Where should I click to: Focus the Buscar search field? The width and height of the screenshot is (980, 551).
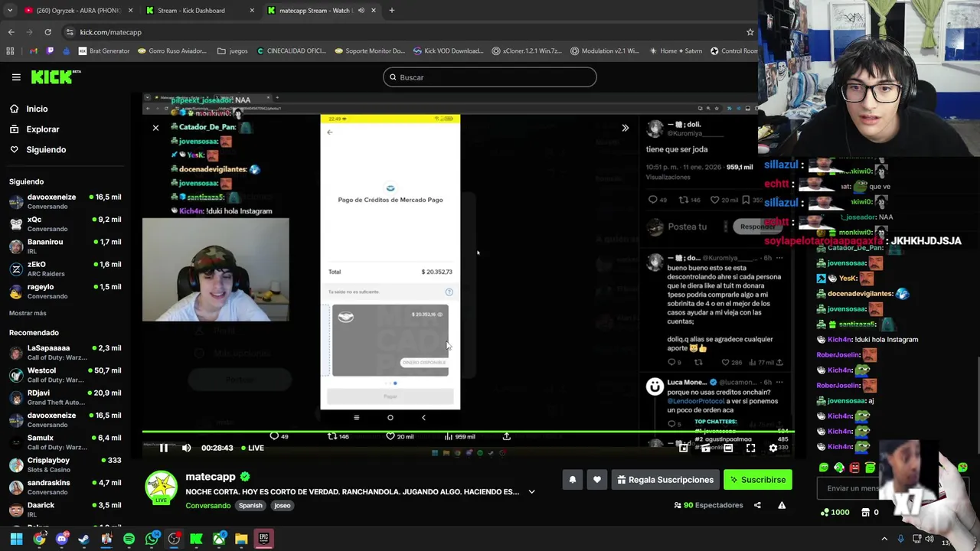point(490,77)
